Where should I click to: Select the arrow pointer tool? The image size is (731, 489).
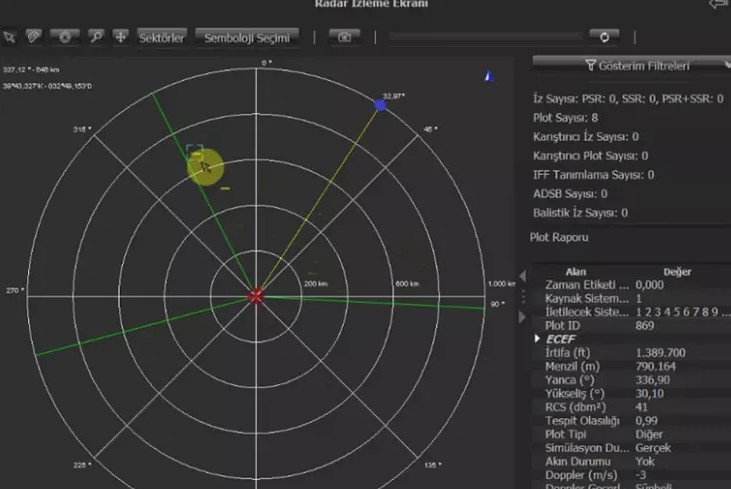[9, 37]
